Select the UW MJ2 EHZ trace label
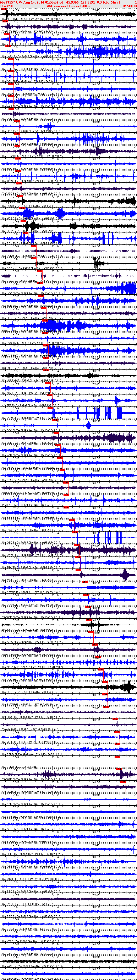The height and width of the screenshot is (980, 137). pyautogui.click(x=31, y=393)
